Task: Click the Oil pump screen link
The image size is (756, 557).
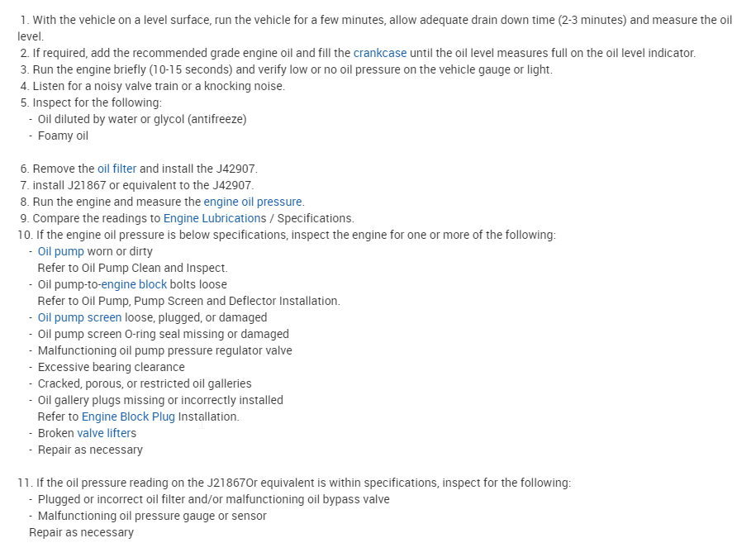Action: [79, 317]
